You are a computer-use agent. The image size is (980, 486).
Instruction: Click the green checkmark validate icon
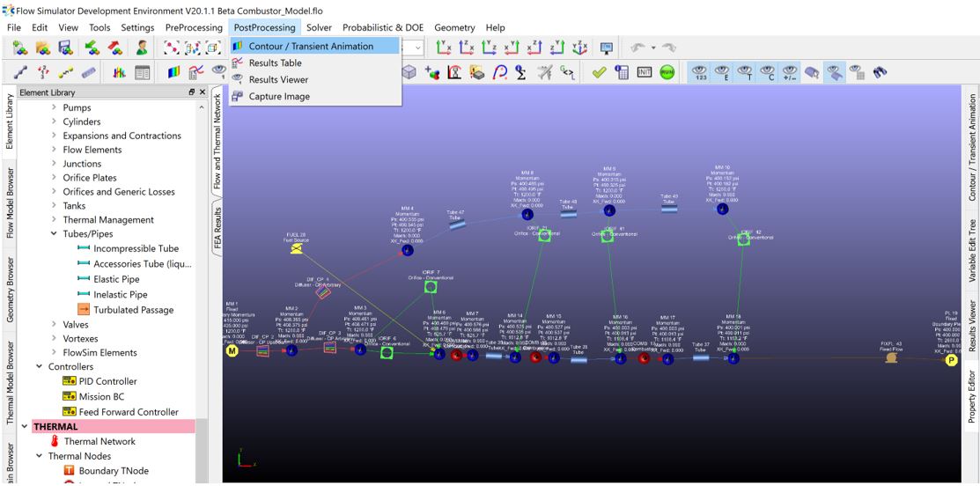point(599,73)
